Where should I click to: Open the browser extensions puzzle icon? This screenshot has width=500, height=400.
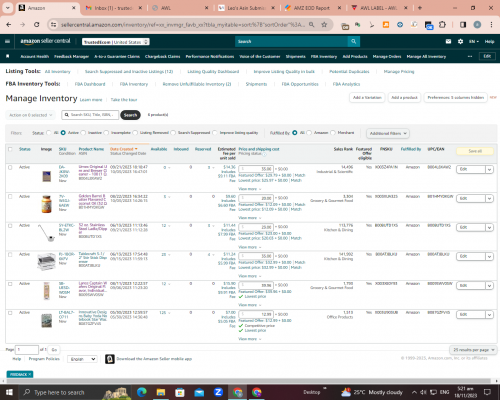click(x=442, y=25)
